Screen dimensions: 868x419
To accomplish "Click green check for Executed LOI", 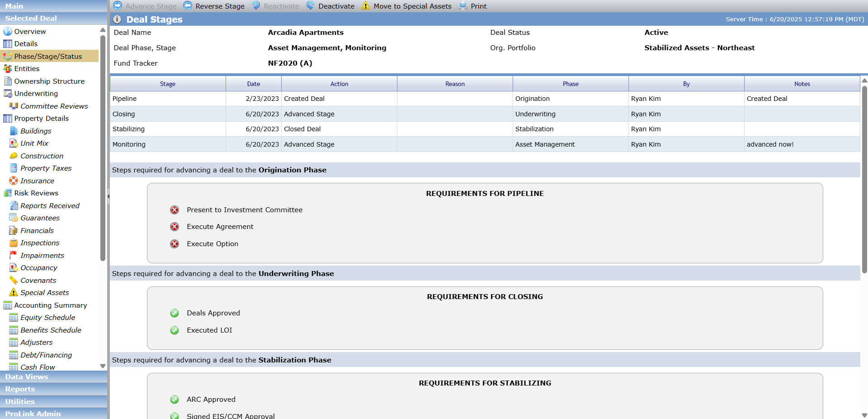I will point(175,330).
